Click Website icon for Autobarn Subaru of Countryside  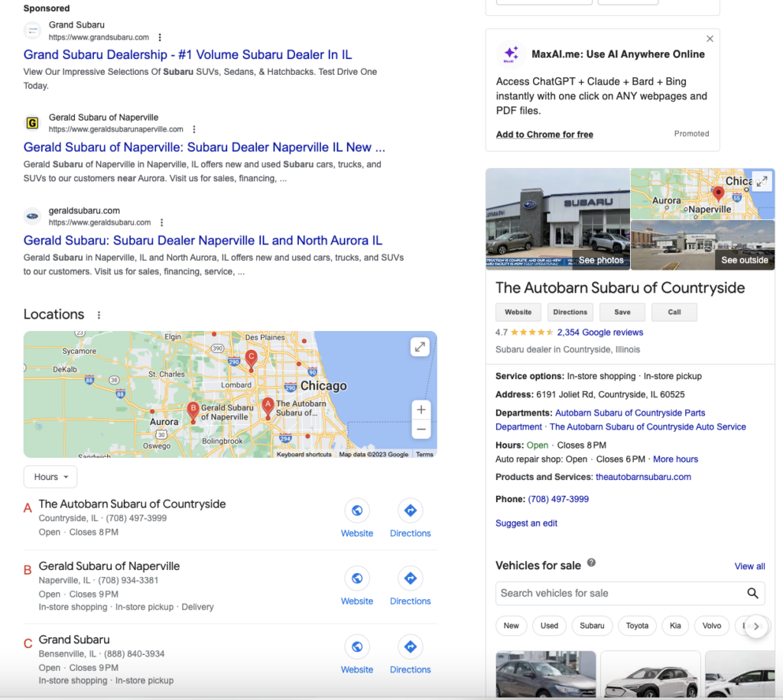[356, 511]
